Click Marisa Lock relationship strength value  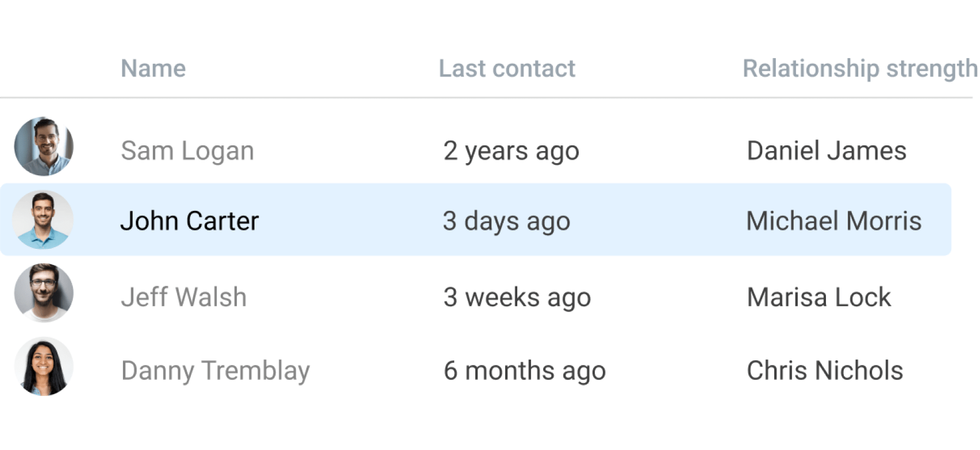818,297
